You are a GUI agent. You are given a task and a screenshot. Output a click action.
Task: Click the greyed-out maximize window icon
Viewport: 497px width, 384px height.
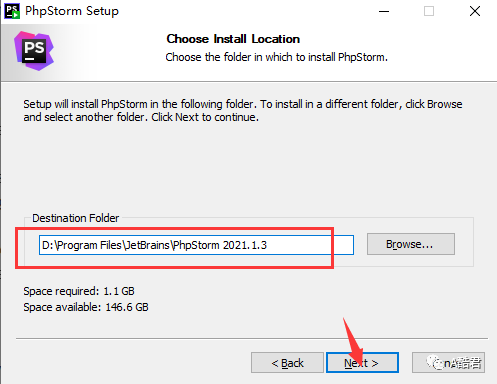coord(429,11)
